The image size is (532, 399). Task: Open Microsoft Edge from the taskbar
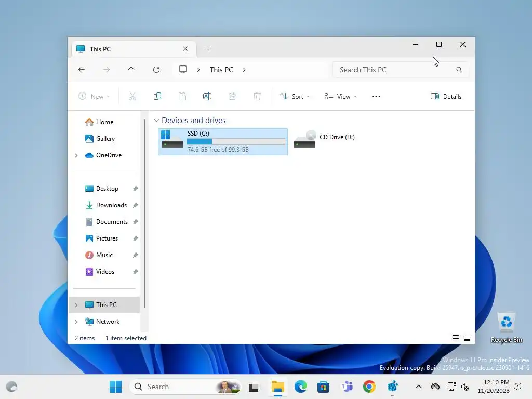point(301,387)
